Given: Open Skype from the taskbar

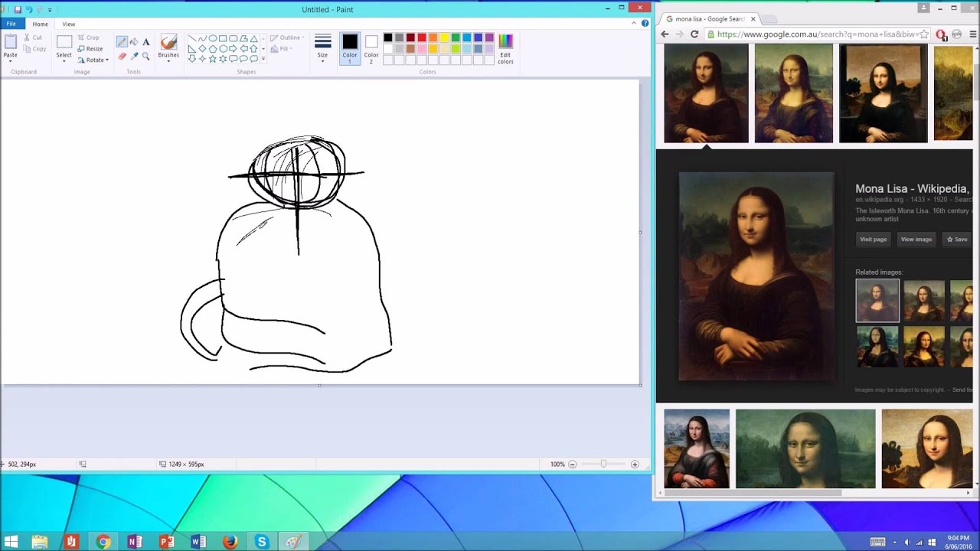Looking at the screenshot, I should [262, 542].
